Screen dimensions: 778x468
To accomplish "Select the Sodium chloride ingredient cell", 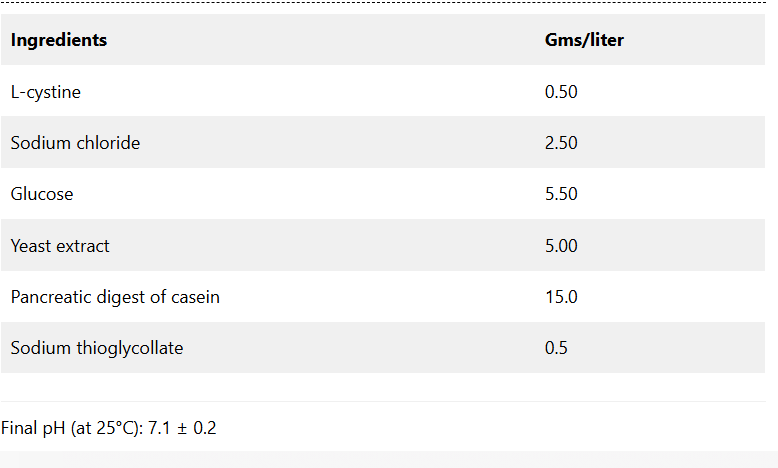I will tap(75, 143).
